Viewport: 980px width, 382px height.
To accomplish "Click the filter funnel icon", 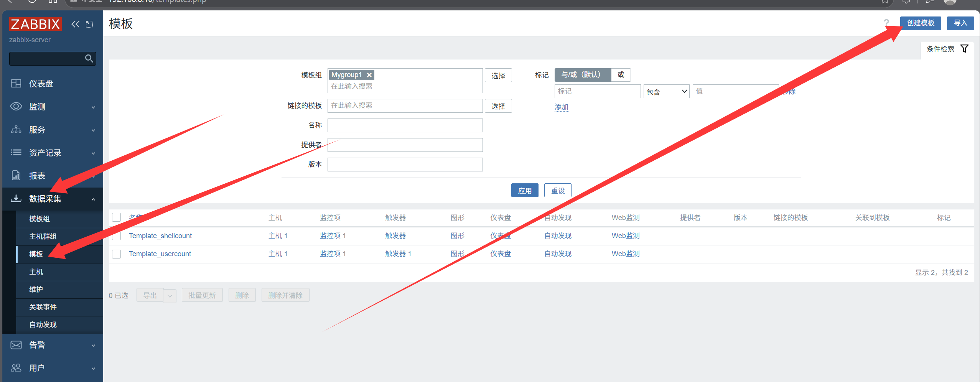I will pos(964,49).
